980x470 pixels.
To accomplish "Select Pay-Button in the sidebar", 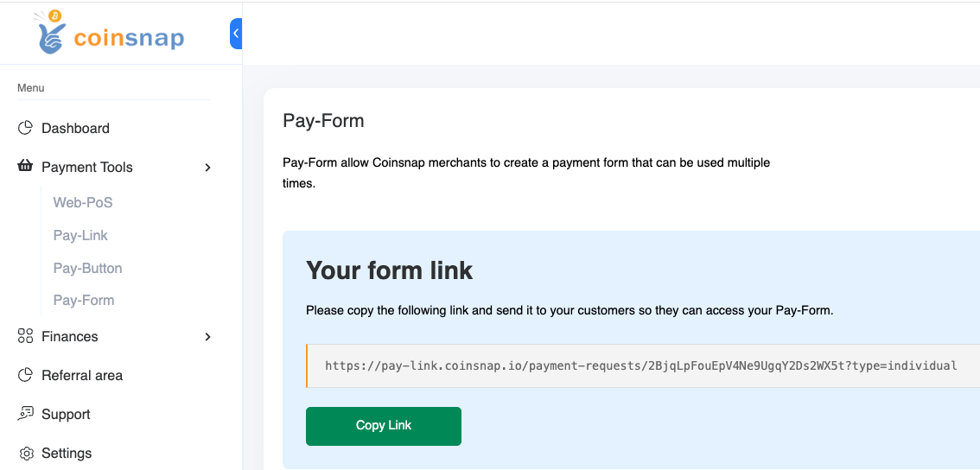I will [87, 268].
